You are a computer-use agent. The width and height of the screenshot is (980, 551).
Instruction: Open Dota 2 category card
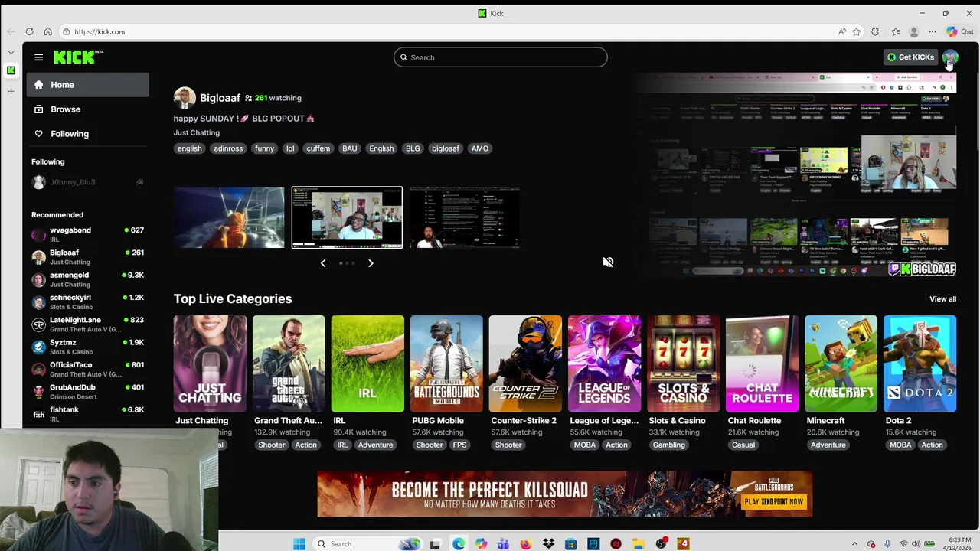[920, 364]
